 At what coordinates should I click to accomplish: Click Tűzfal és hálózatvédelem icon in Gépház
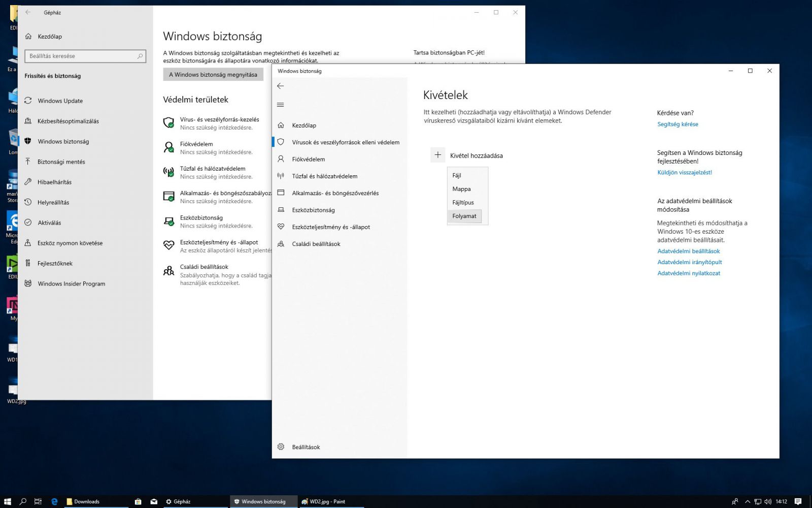[x=168, y=172]
